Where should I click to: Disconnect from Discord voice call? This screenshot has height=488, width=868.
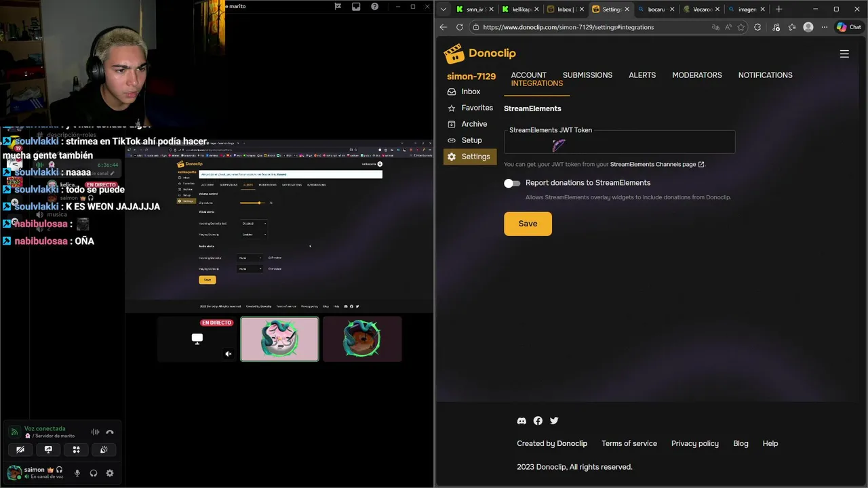click(110, 432)
